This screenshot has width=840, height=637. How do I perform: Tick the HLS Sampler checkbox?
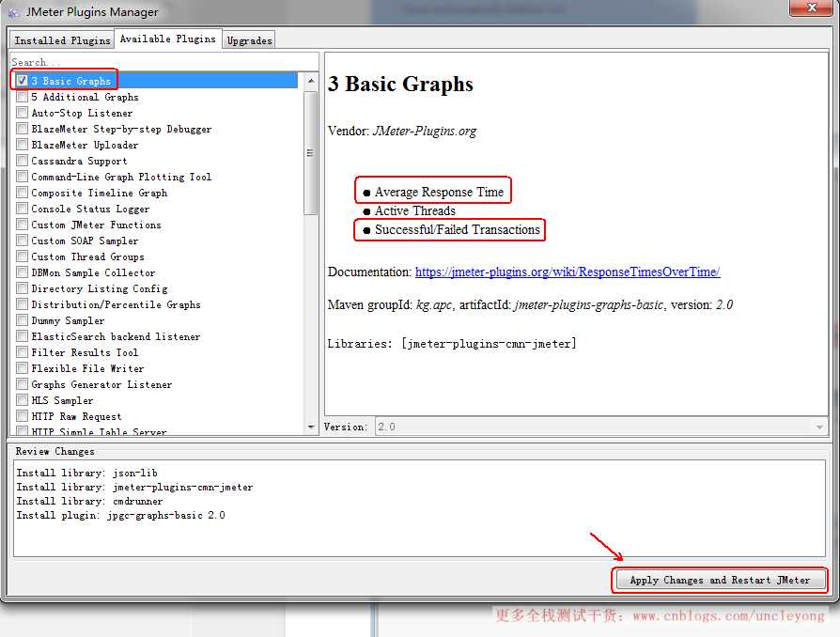tap(22, 400)
